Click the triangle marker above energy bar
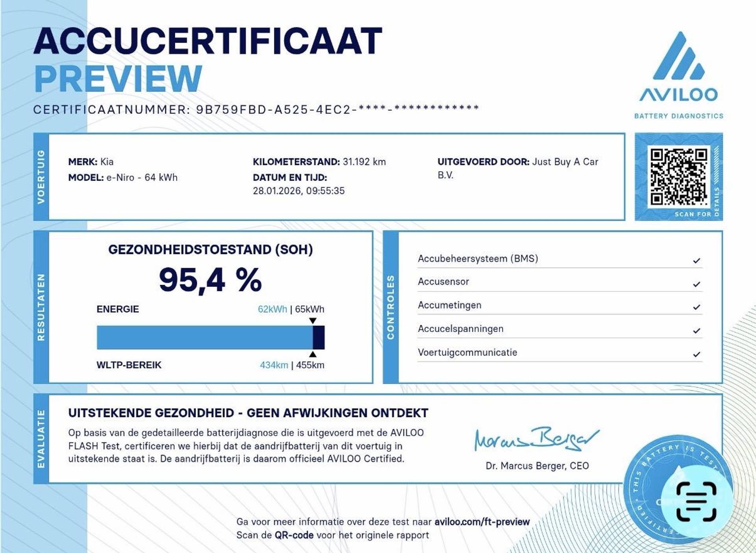This screenshot has width=756, height=553. coord(313,321)
